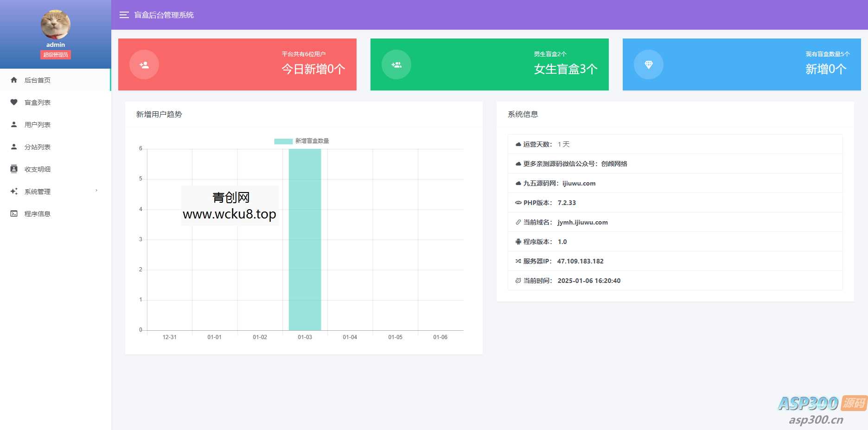Click the wallet icon for 收支明细
Image resolution: width=868 pixels, height=430 pixels.
tap(14, 168)
